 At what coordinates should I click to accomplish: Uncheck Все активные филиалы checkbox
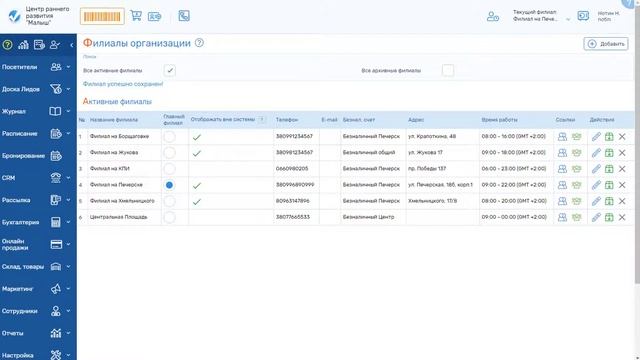pos(170,70)
